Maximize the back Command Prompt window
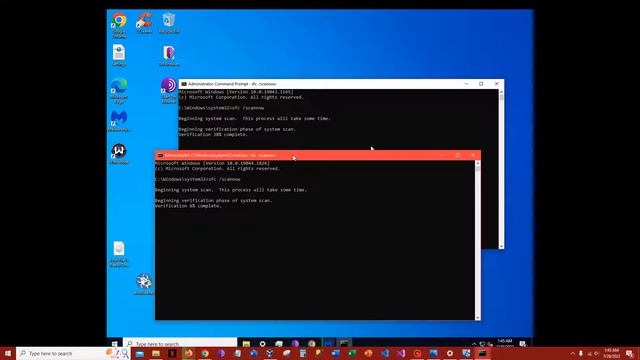The width and height of the screenshot is (640, 360). [x=481, y=84]
